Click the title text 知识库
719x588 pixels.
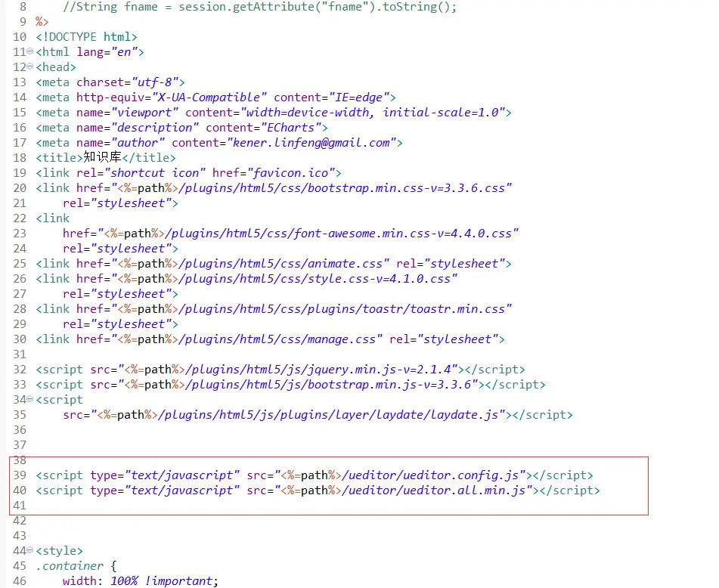[102, 157]
